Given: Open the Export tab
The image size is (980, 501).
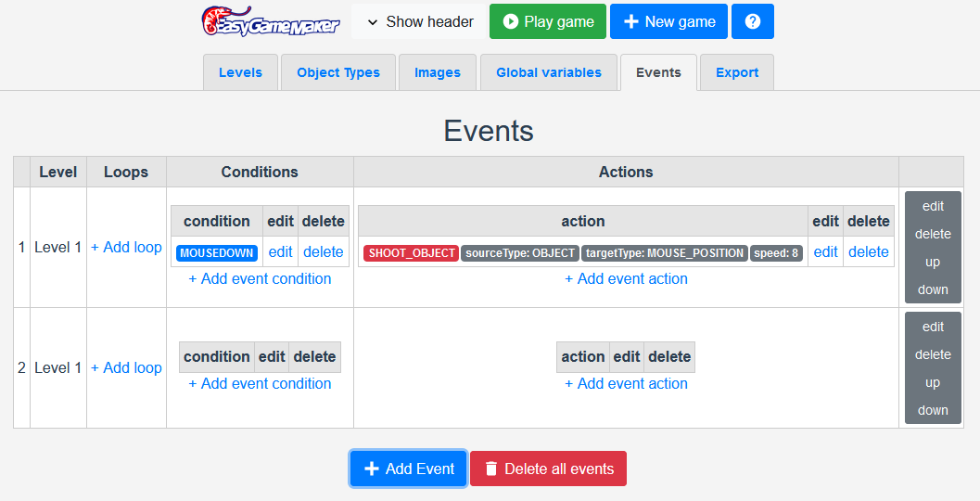Looking at the screenshot, I should [x=737, y=72].
